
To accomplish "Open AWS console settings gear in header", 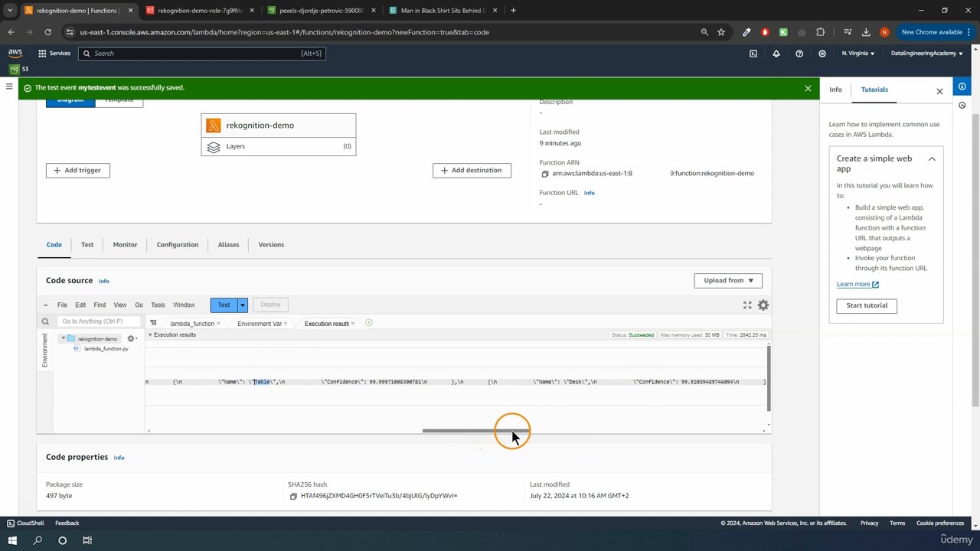I will point(822,54).
